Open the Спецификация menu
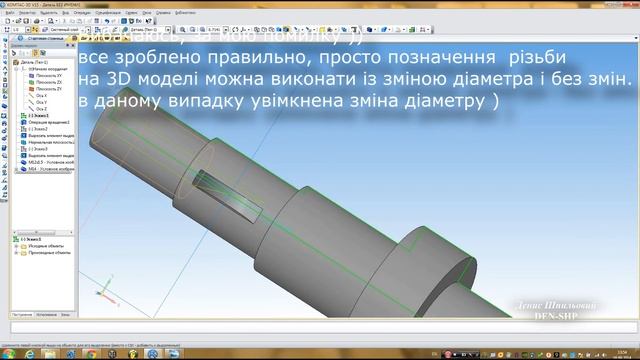The image size is (640, 360). pyautogui.click(x=108, y=13)
